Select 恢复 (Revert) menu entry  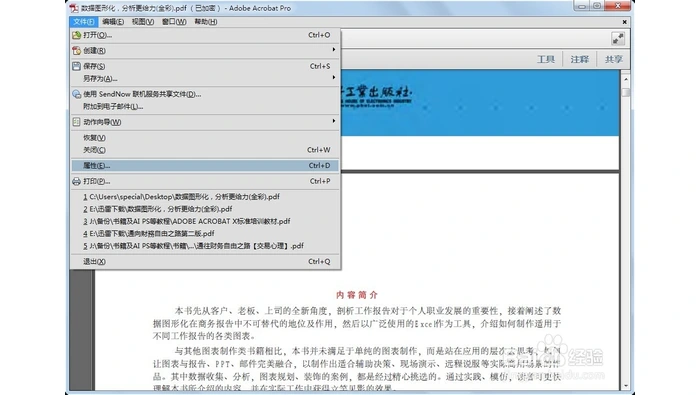click(x=205, y=138)
